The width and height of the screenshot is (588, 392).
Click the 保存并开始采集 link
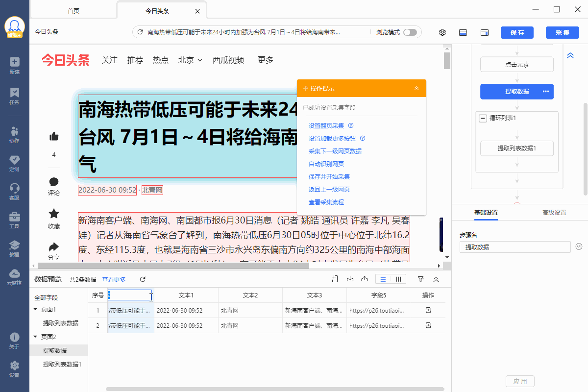point(329,176)
